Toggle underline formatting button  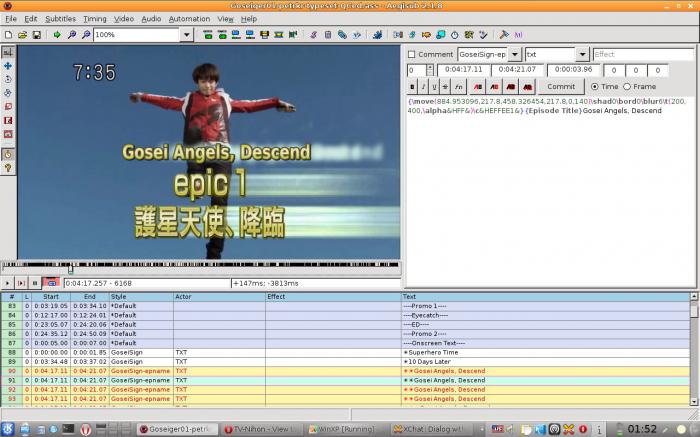[434, 87]
